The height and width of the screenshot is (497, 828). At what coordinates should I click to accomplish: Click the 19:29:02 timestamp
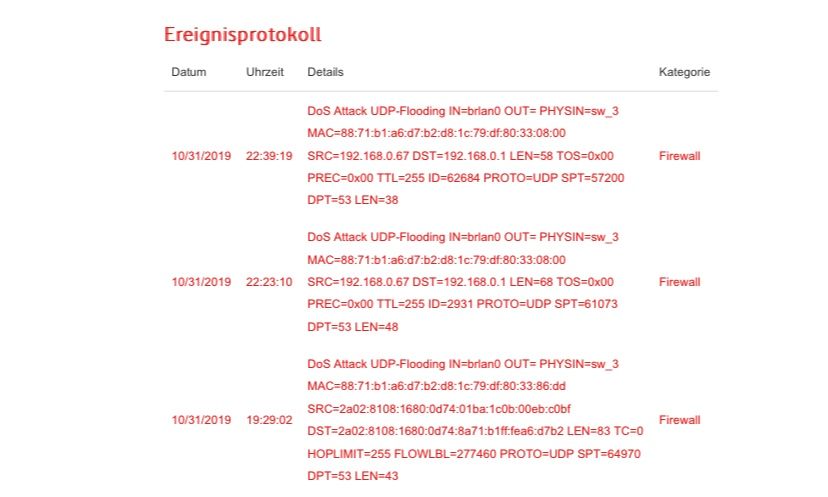(x=269, y=420)
